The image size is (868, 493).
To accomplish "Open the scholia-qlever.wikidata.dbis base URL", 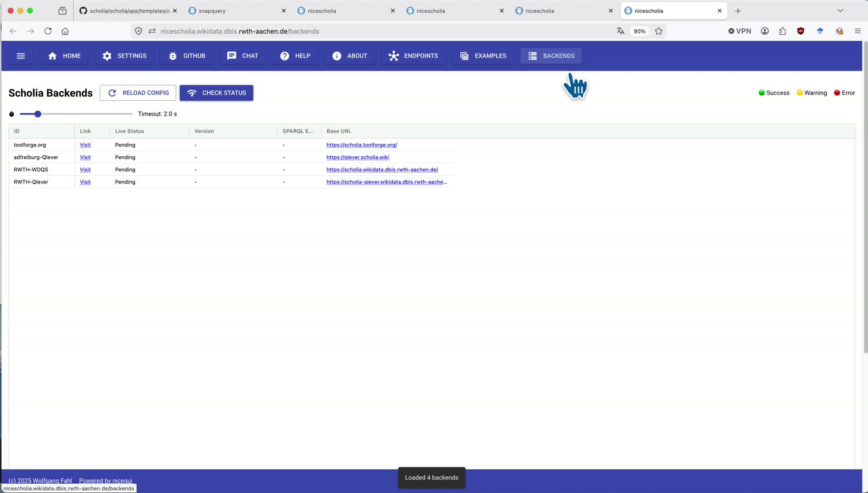I will pyautogui.click(x=387, y=182).
